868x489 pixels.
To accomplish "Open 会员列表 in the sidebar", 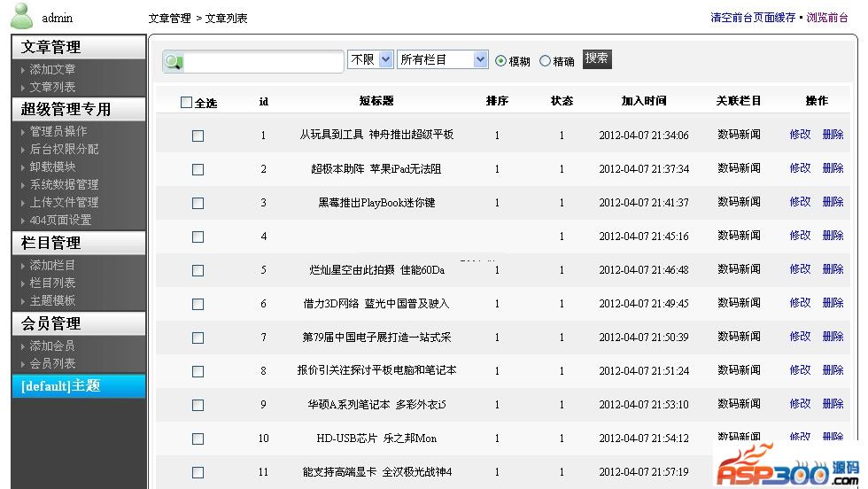I will (52, 364).
